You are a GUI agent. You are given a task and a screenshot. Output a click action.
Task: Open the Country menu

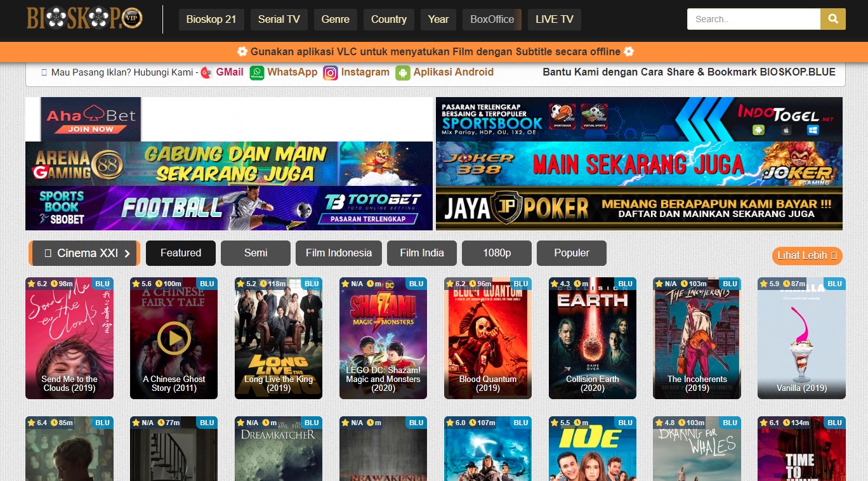389,19
